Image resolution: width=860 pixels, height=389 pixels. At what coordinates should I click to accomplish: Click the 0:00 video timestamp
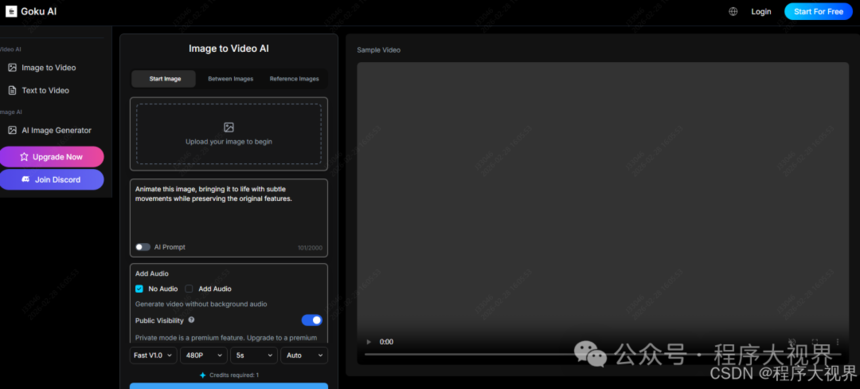point(387,342)
